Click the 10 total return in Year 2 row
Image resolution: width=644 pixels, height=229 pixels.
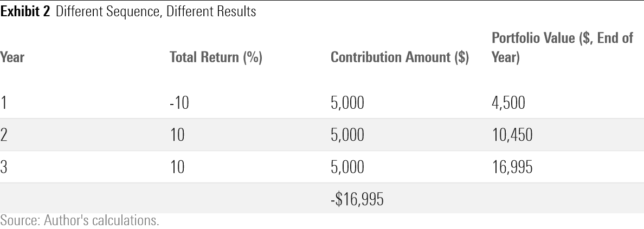[x=177, y=135]
